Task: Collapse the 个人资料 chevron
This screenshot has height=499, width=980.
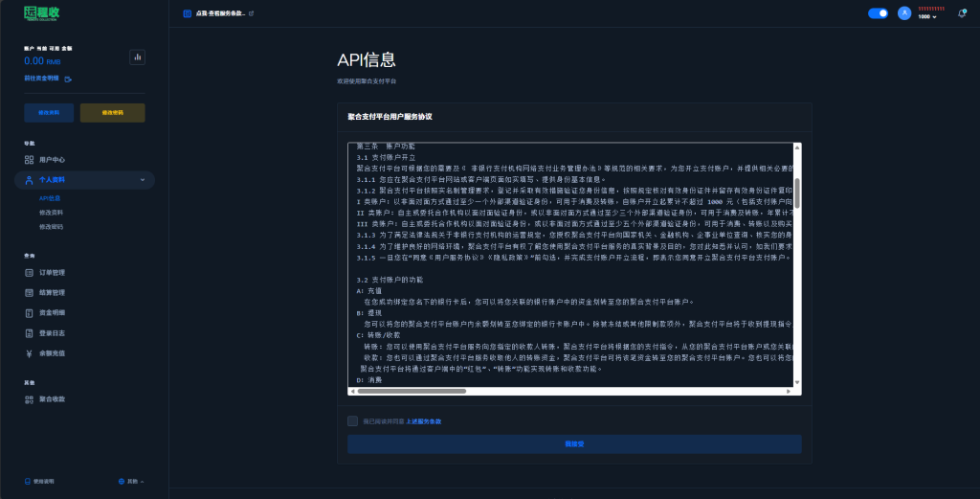Action: pyautogui.click(x=143, y=179)
